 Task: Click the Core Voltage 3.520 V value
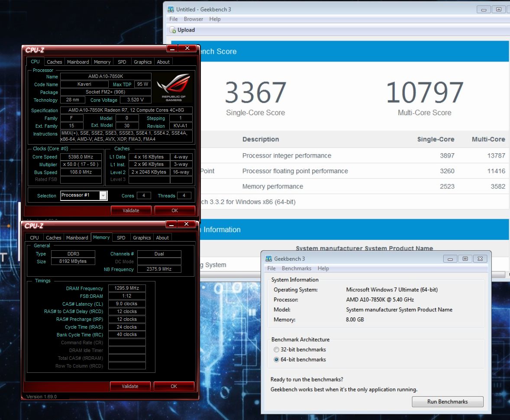coord(136,100)
